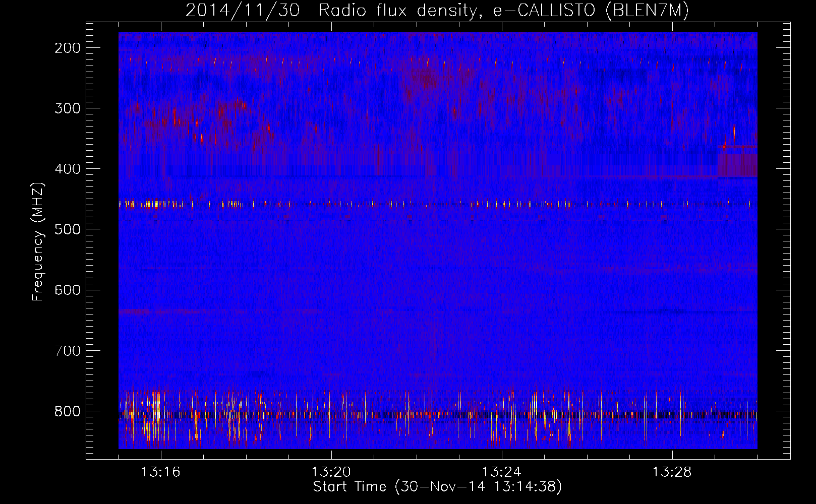
Task: Click the 300 frequency tick label
Action: point(67,108)
